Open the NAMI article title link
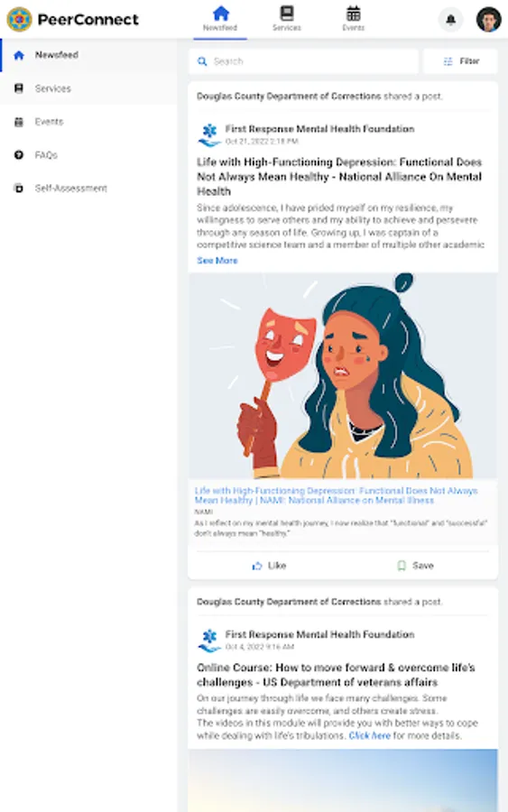This screenshot has height=812, width=508. point(336,495)
